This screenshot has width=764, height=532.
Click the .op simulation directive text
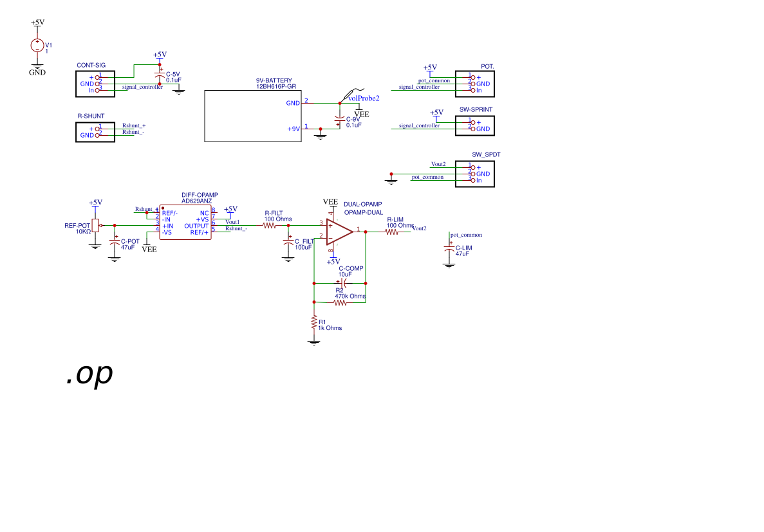pos(89,374)
